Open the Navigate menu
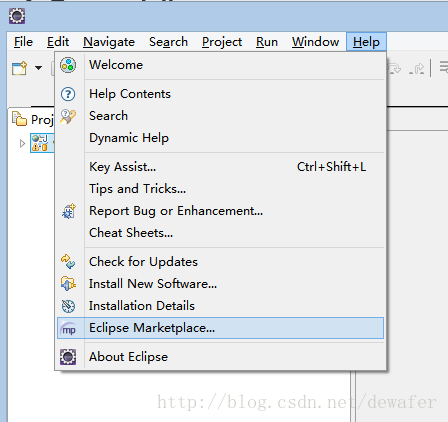Image resolution: width=448 pixels, height=422 pixels. (109, 42)
